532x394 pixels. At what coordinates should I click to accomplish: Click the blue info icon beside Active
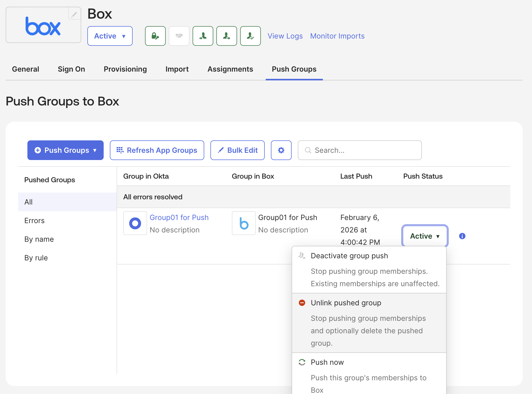pos(462,236)
